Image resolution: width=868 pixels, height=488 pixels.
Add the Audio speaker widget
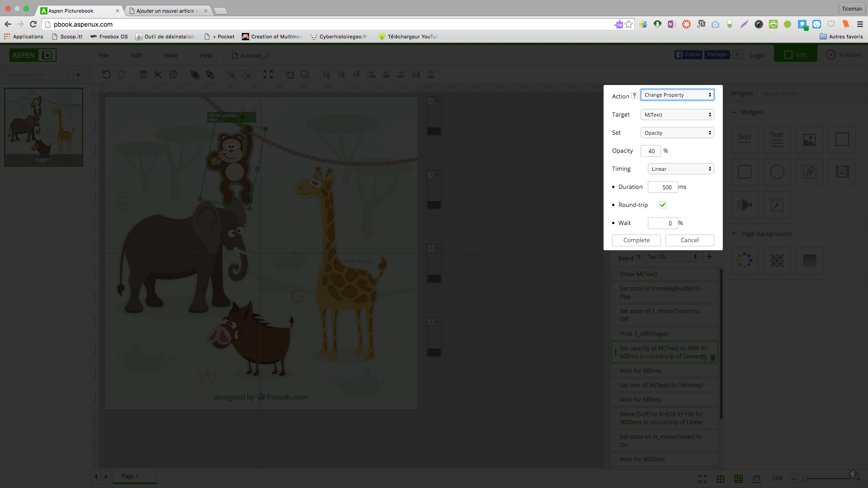click(744, 204)
